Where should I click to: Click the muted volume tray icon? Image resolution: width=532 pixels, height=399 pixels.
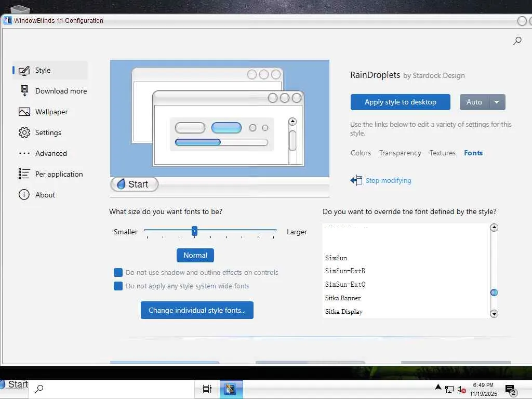pyautogui.click(x=461, y=390)
